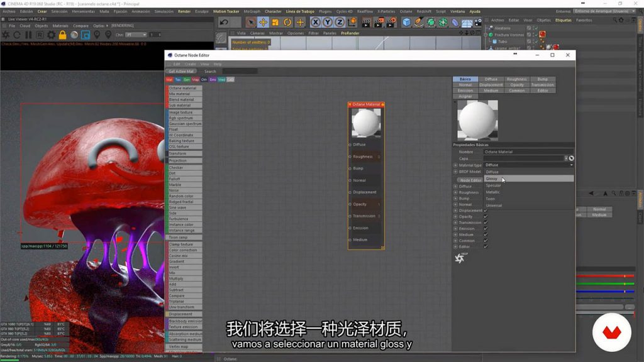Choose Glossy from material type list
644x362 pixels.
click(529, 178)
